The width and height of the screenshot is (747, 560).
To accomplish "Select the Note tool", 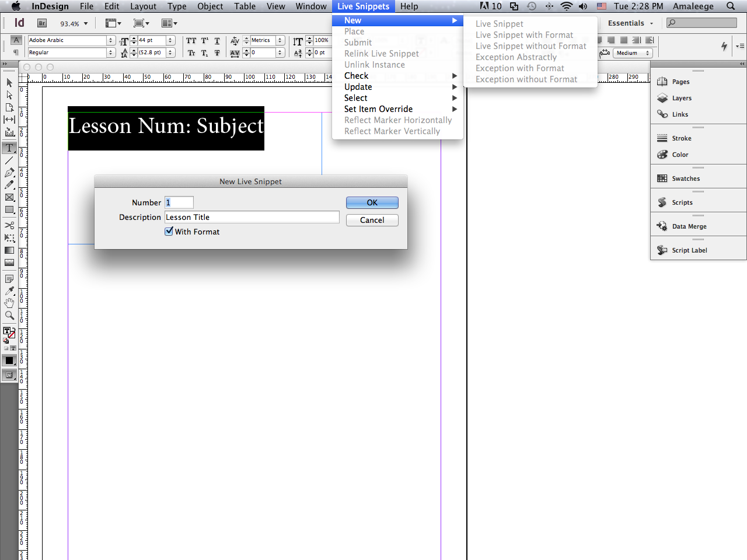I will coord(9,279).
